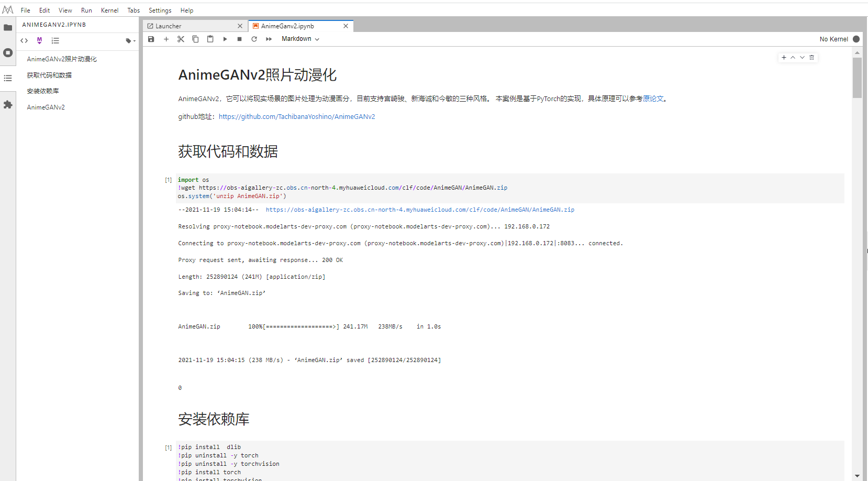Open the Tabs menu

pyautogui.click(x=133, y=10)
